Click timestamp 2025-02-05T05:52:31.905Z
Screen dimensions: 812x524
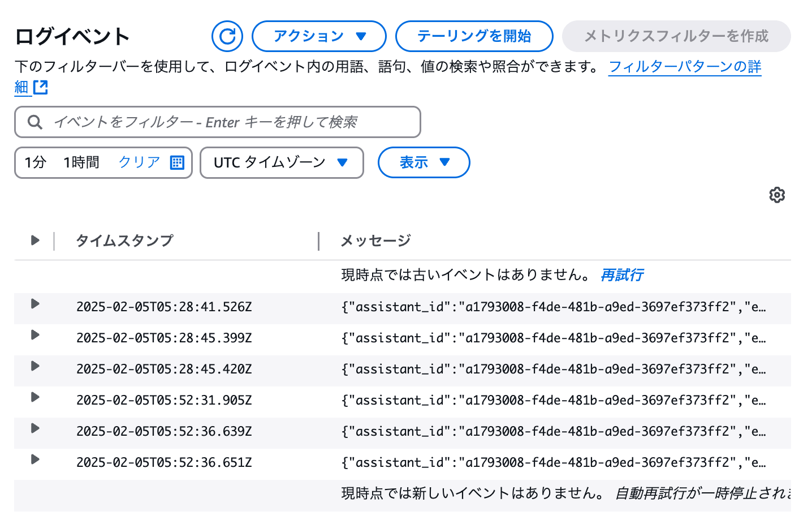164,400
